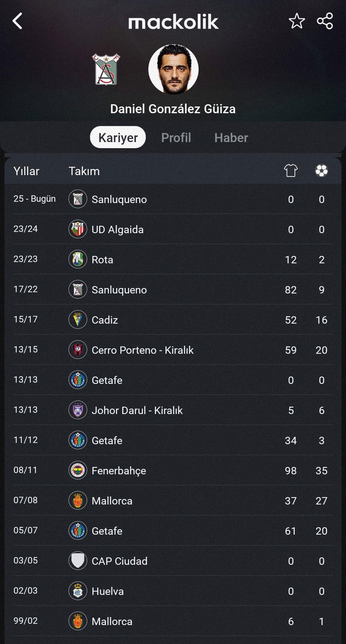Tap the Sanluqueno club crest beside the player photo
Viewport: 346px width, 644px height.
tap(106, 69)
